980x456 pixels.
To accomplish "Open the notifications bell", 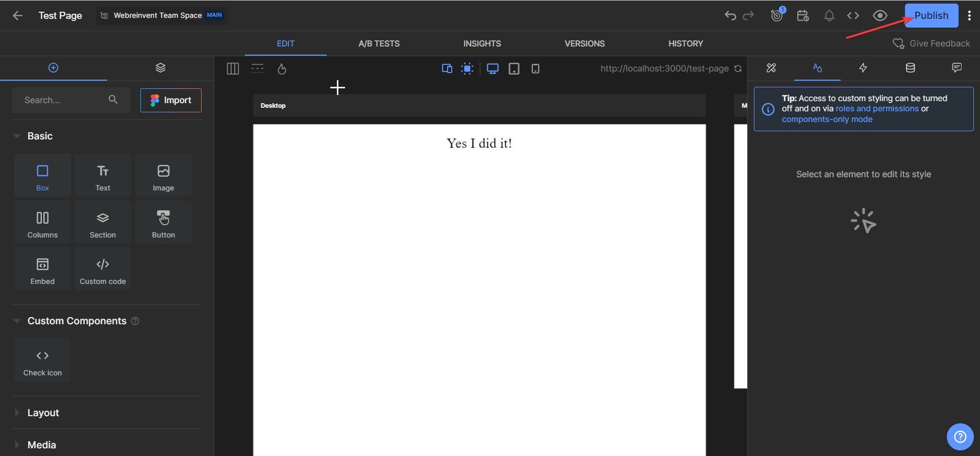I will pos(829,15).
